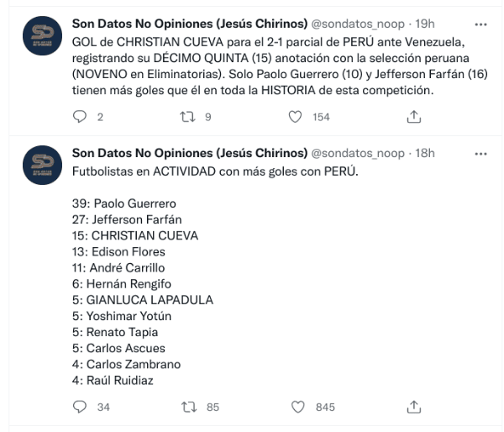Image resolution: width=504 pixels, height=432 pixels.
Task: Open tweet text about GOL de CHRISTIAN CUEVA
Action: click(252, 57)
